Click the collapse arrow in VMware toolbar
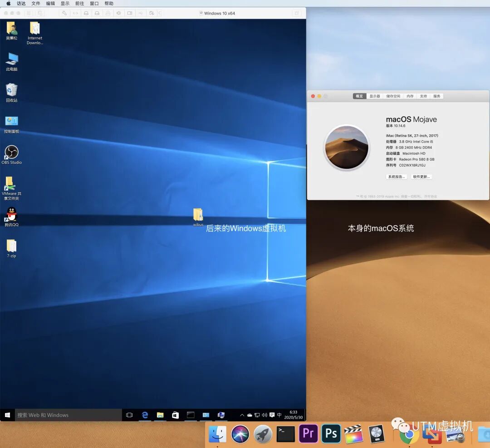This screenshot has width=490, height=448. click(160, 13)
